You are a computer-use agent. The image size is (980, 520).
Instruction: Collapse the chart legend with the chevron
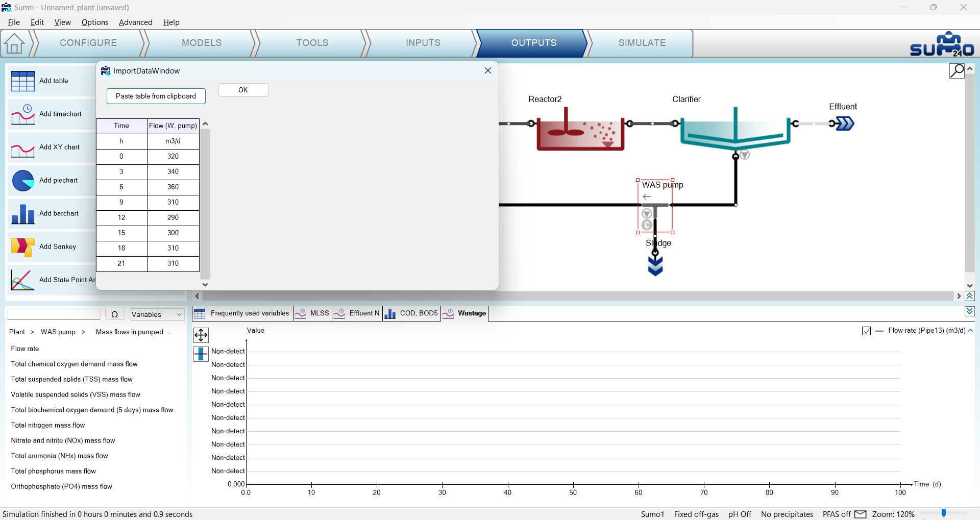pos(970,331)
